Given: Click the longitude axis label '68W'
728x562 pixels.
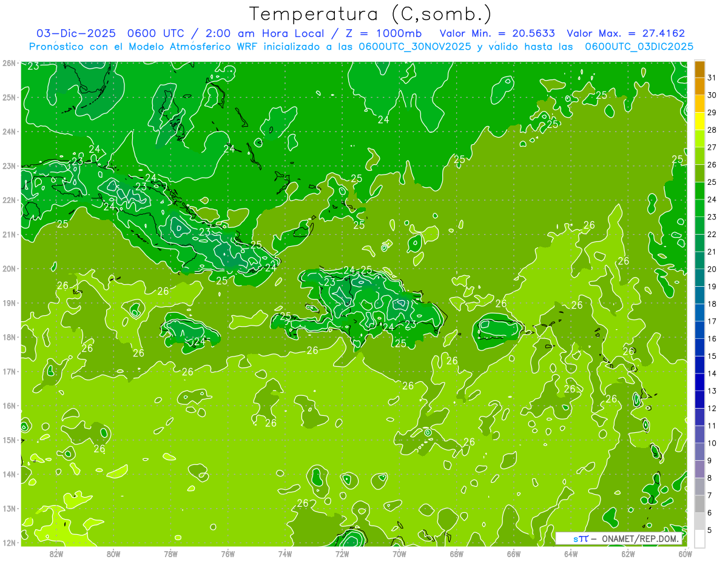Looking at the screenshot, I should click(456, 554).
